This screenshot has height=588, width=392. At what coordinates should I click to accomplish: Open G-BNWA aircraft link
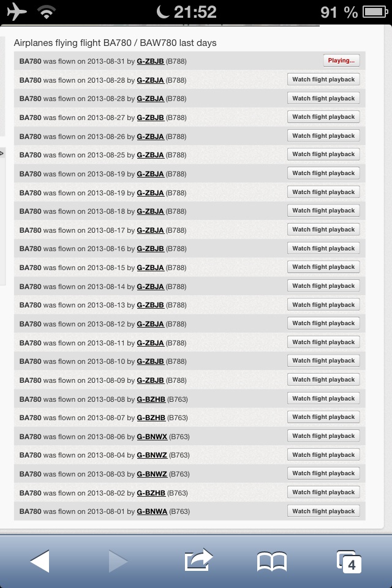[152, 511]
